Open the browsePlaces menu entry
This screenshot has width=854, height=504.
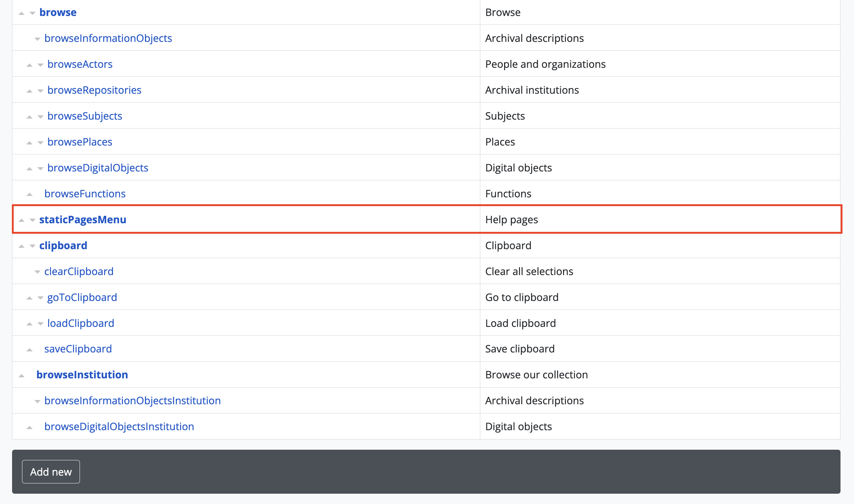pos(80,142)
